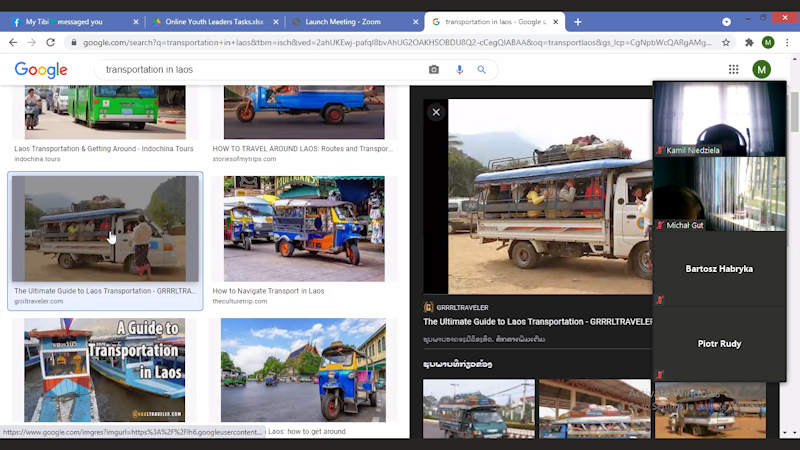Open a new browser tab
800x450 pixels.
[x=578, y=22]
